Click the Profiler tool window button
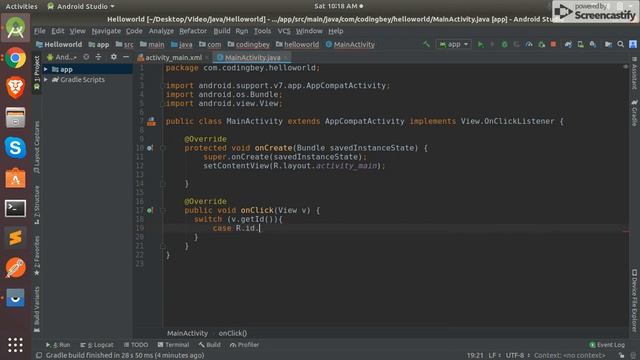This screenshot has width=640, height=360. click(x=244, y=345)
